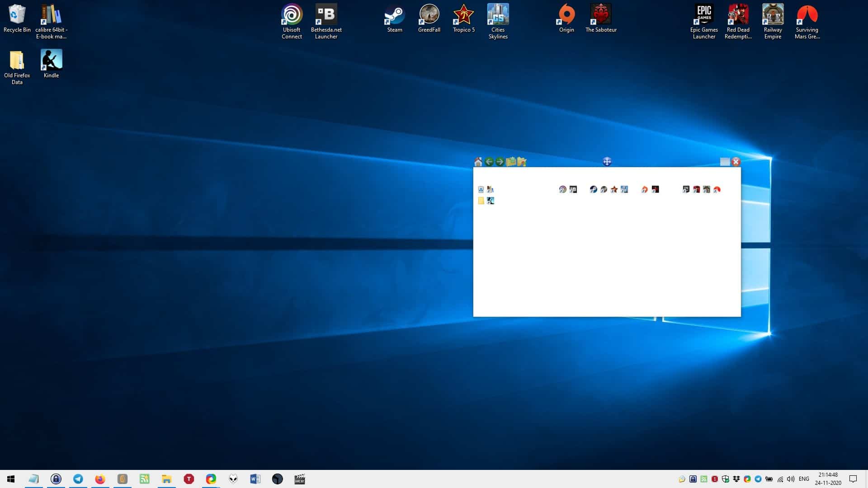Click the mini Steam icon inside the window
This screenshot has width=868, height=488.
pyautogui.click(x=594, y=190)
